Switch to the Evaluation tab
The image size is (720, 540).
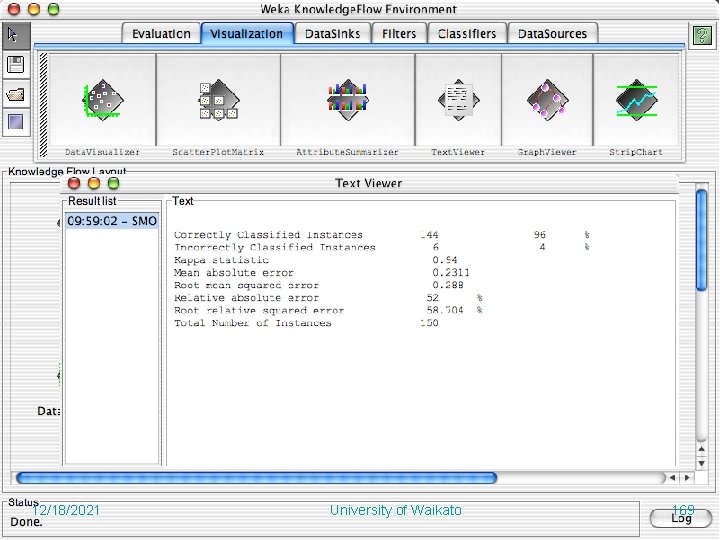click(x=161, y=34)
